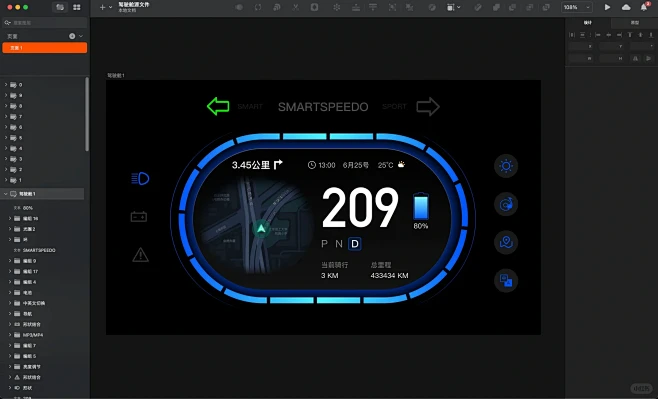Open notifications via the bell icon

tap(644, 7)
